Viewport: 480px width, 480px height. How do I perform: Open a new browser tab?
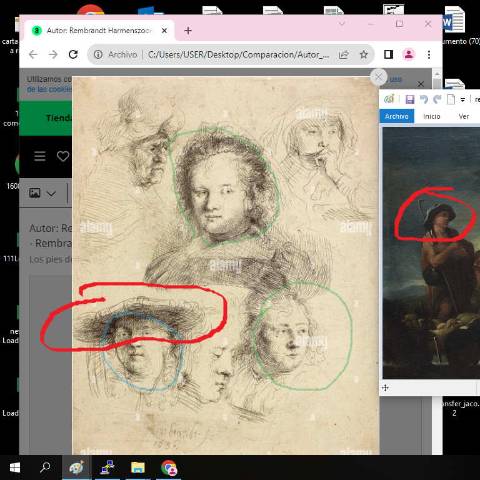(x=188, y=31)
